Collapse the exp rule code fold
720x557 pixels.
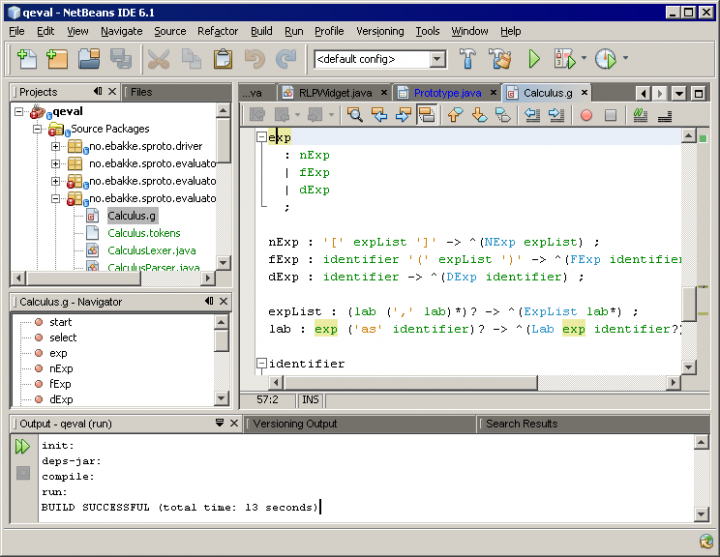262,137
